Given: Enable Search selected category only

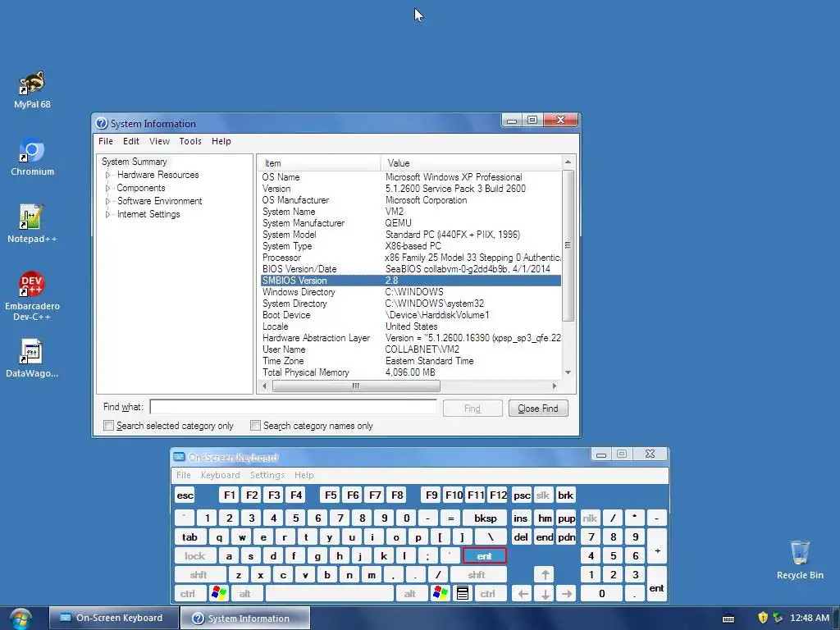Looking at the screenshot, I should click(x=109, y=426).
